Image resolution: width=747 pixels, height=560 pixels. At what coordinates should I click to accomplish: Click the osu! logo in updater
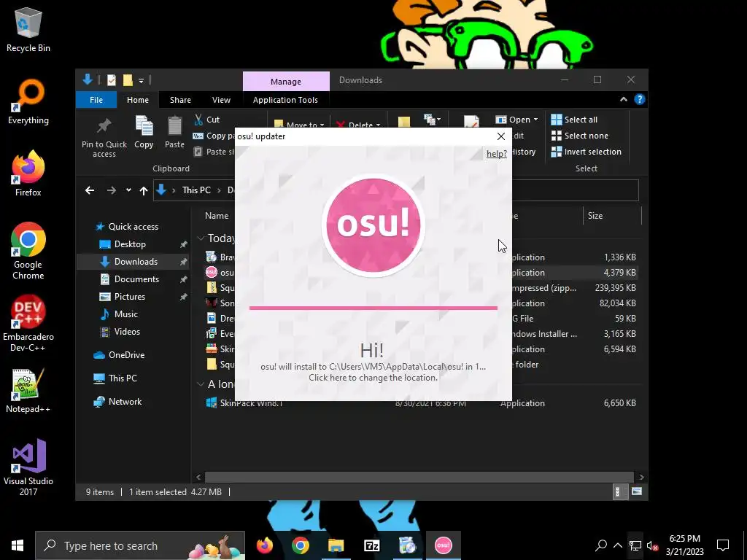(373, 225)
